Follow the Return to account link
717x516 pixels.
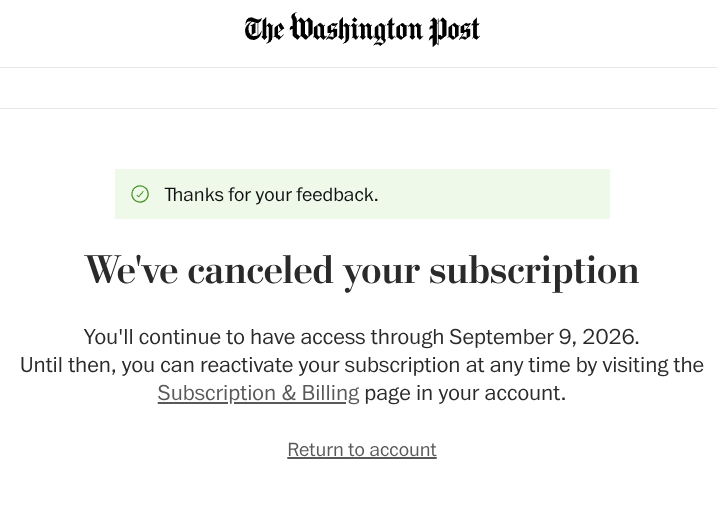click(x=362, y=450)
